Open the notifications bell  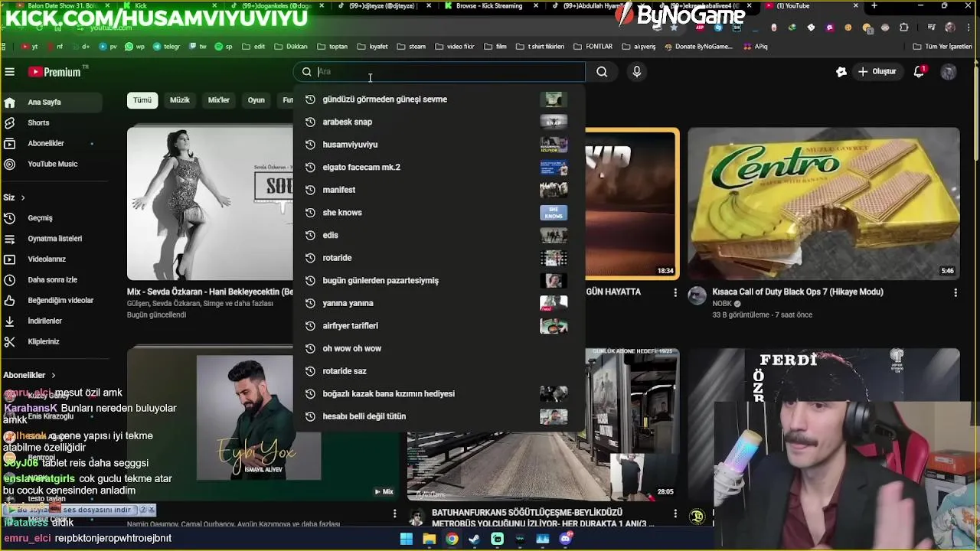click(920, 72)
